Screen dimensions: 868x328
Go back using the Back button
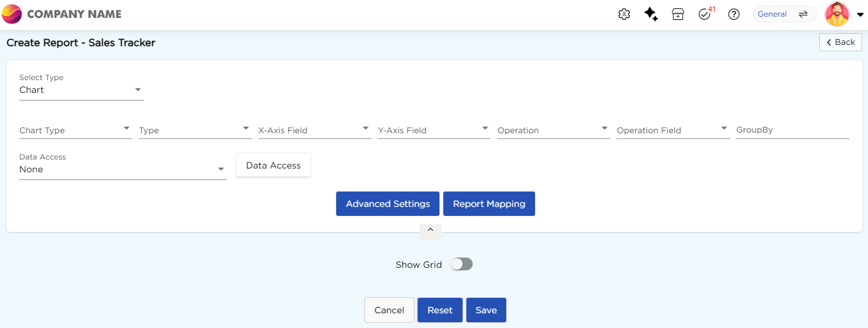click(840, 42)
